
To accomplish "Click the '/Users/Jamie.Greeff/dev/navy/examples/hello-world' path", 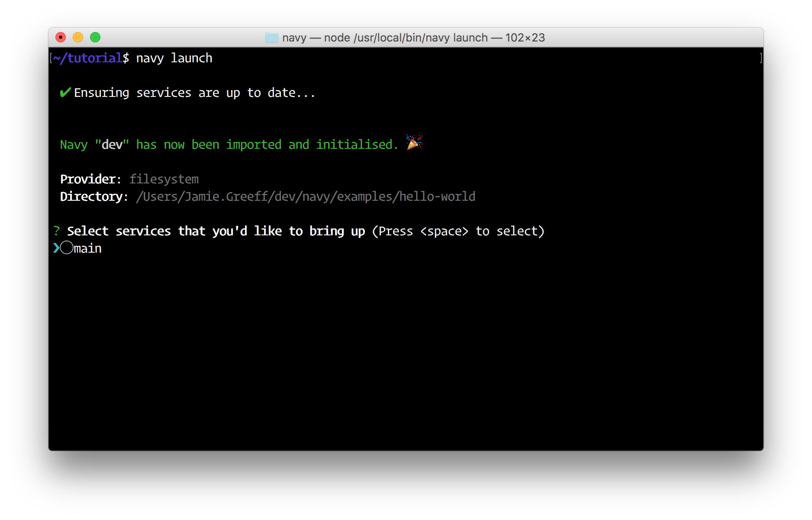I will [306, 197].
